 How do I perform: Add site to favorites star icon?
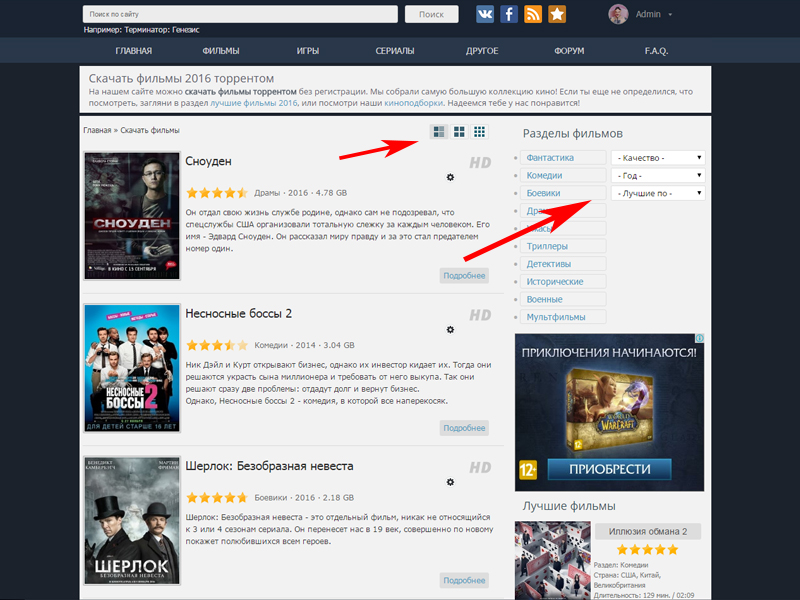point(557,14)
